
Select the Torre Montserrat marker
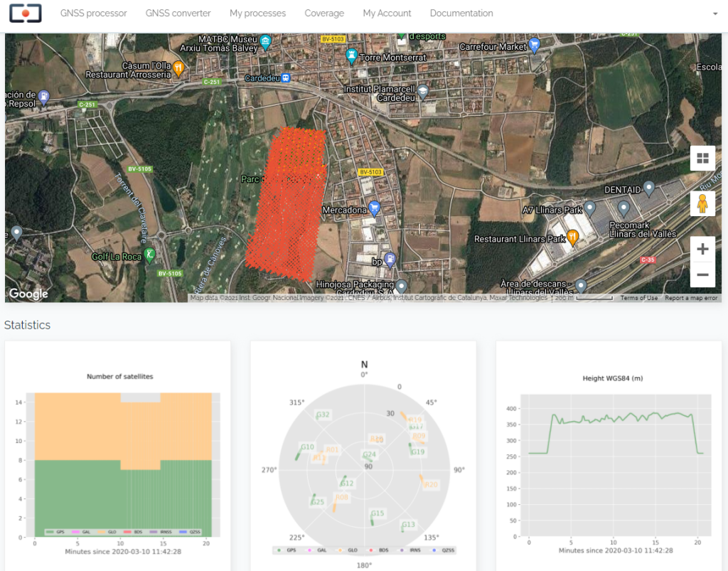(351, 54)
